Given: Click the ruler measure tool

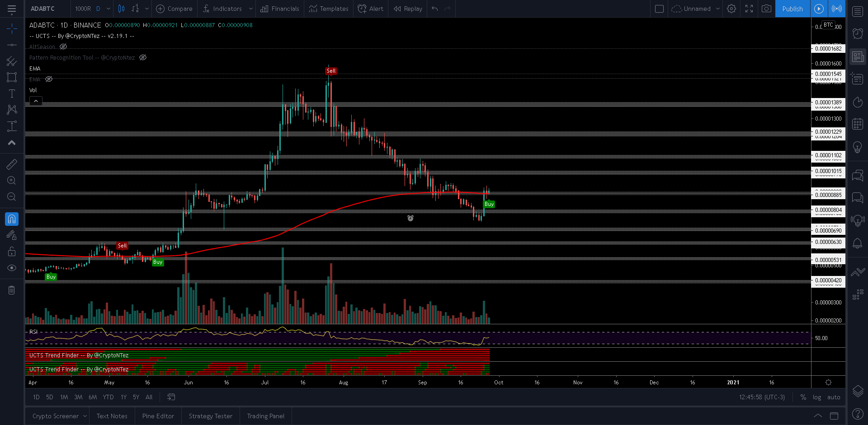Looking at the screenshot, I should [12, 164].
